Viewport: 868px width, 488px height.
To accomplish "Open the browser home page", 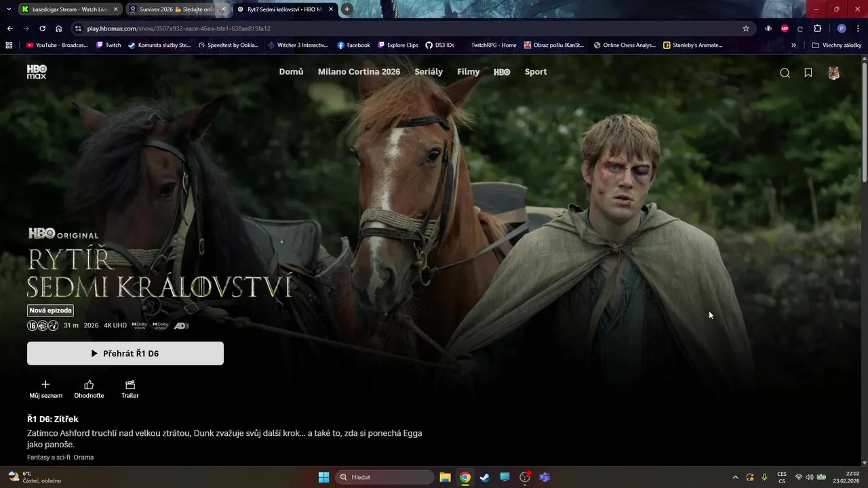I will click(x=59, y=28).
